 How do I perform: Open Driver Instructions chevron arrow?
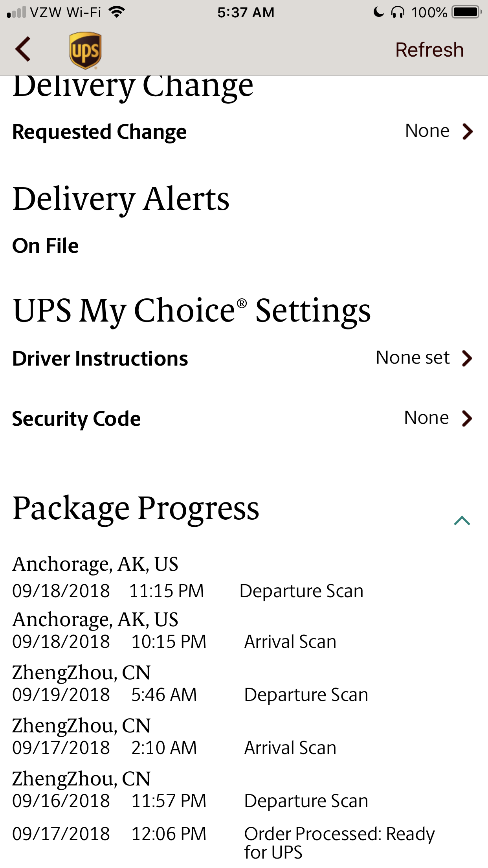(467, 358)
